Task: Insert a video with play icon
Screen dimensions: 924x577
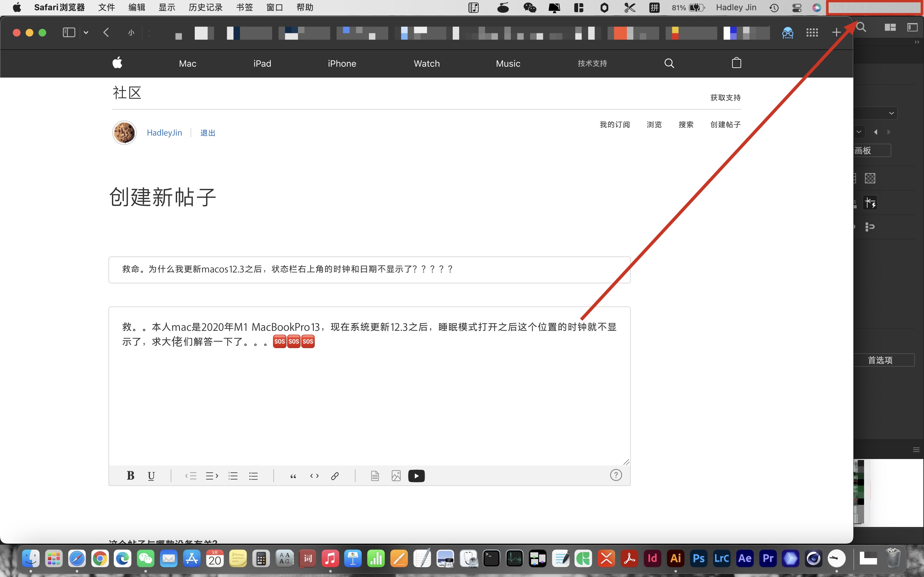Action: coord(416,476)
